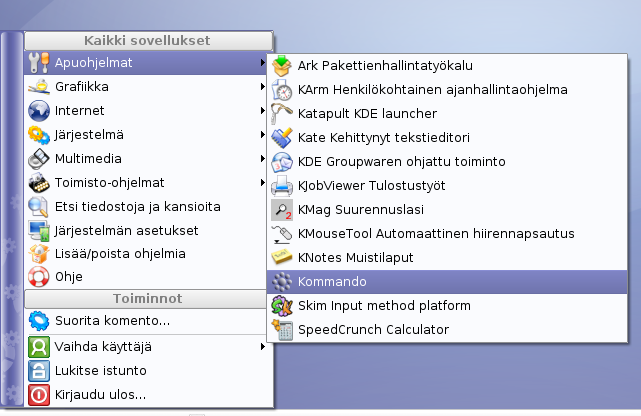641x416 pixels.
Task: Expand the Toimisto-ohjelmat submenu arrow
Action: click(x=262, y=183)
